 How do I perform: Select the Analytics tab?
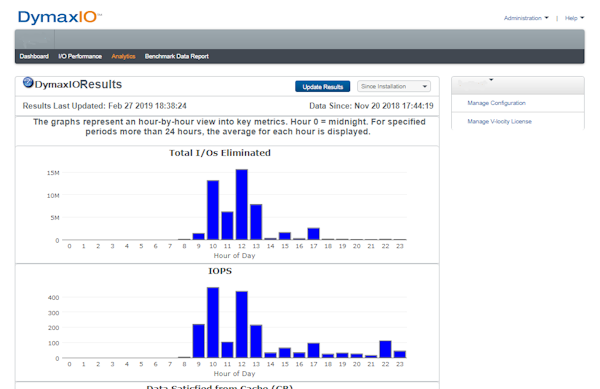[x=123, y=56]
